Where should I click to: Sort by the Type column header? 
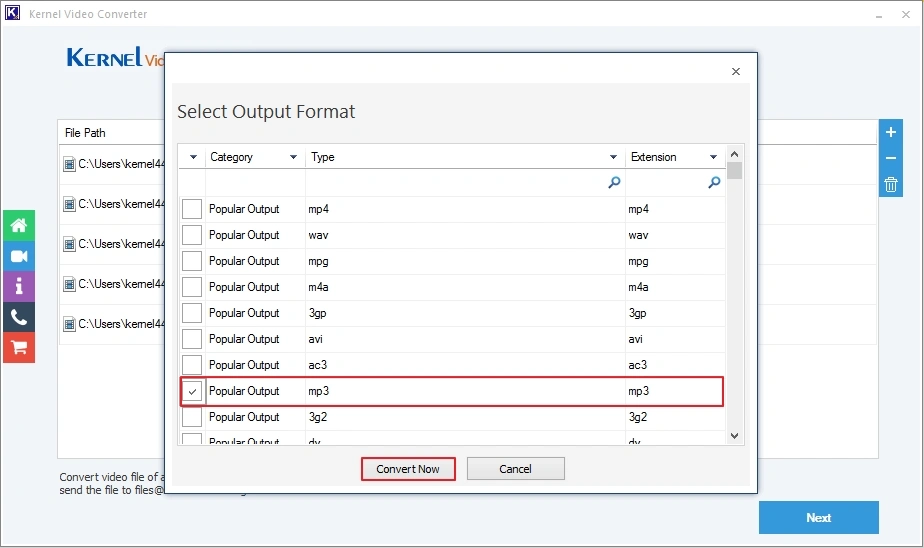pyautogui.click(x=322, y=157)
